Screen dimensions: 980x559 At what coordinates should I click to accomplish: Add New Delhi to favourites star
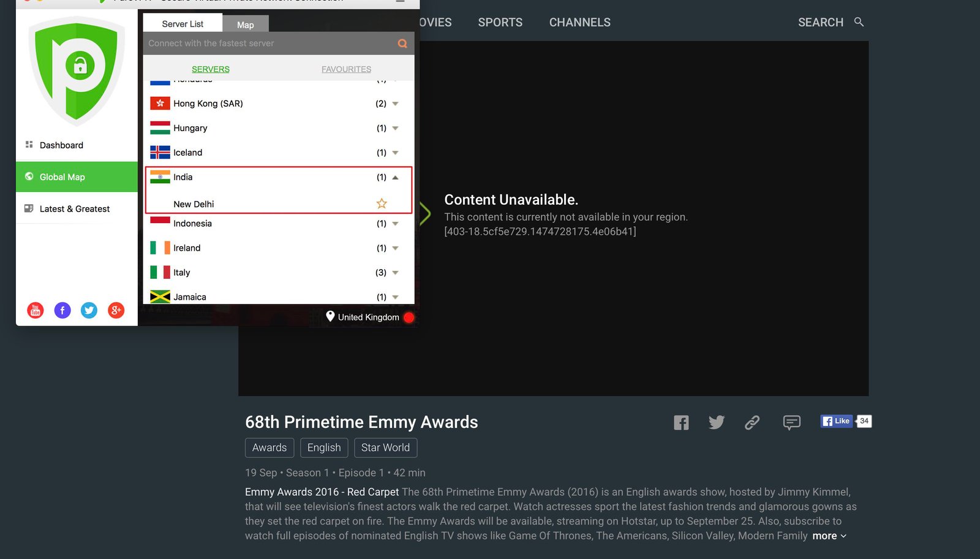pyautogui.click(x=382, y=203)
